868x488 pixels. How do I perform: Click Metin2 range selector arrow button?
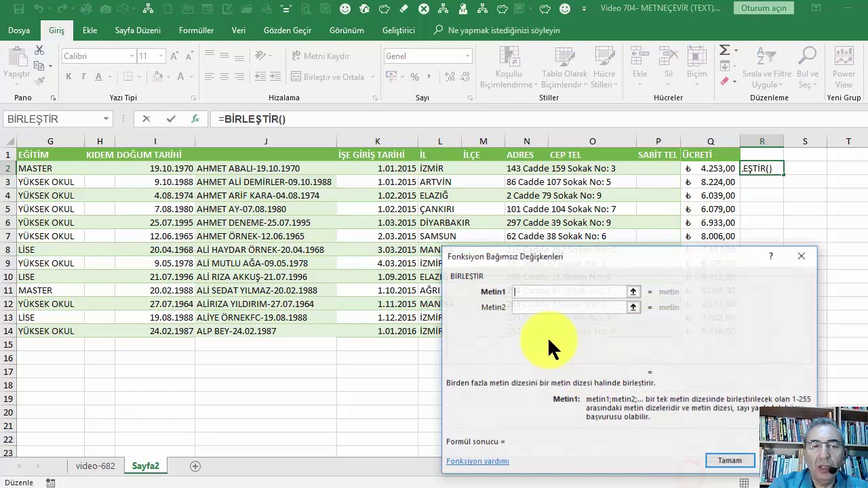[x=633, y=307]
